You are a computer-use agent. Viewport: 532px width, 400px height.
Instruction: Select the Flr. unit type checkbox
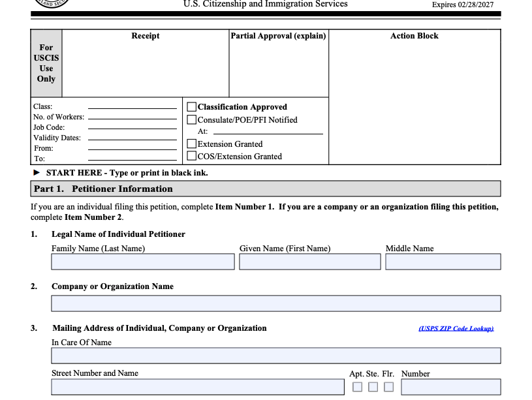click(x=389, y=387)
